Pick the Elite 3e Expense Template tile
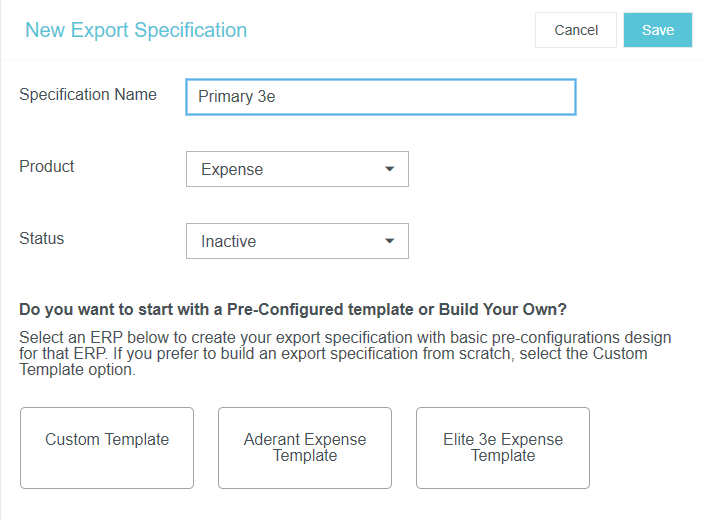The image size is (702, 521). 503,447
